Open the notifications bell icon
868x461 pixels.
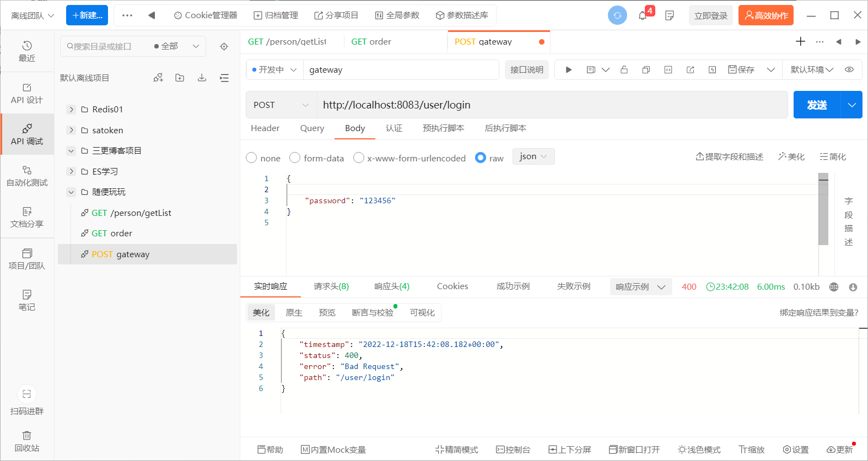[643, 15]
